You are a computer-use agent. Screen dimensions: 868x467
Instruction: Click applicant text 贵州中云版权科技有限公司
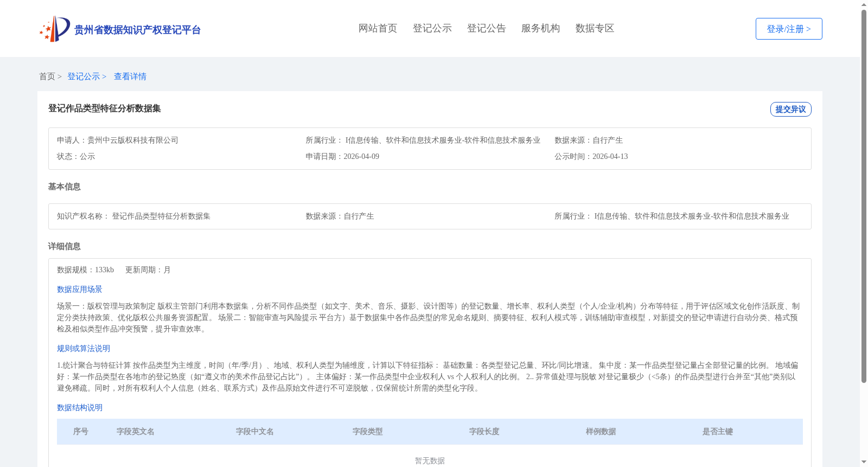click(133, 140)
